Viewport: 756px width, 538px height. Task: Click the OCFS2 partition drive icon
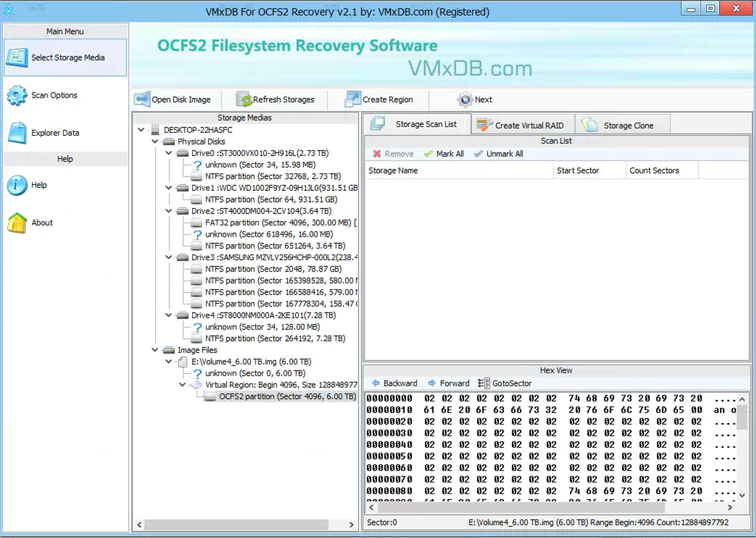click(210, 397)
